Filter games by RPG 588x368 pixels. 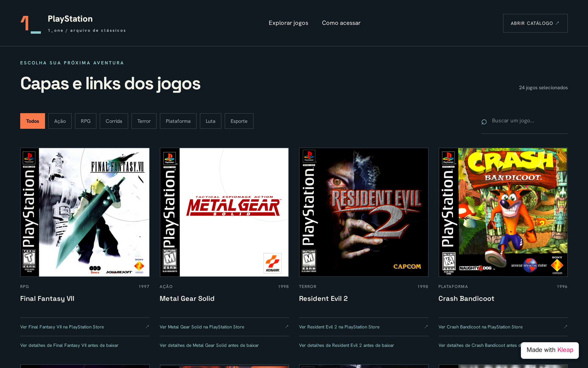pos(85,121)
